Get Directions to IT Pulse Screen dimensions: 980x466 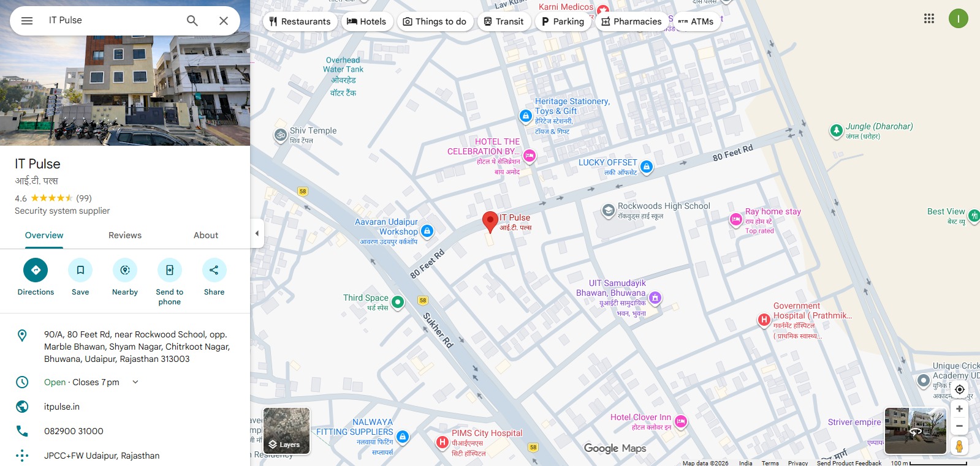(36, 270)
